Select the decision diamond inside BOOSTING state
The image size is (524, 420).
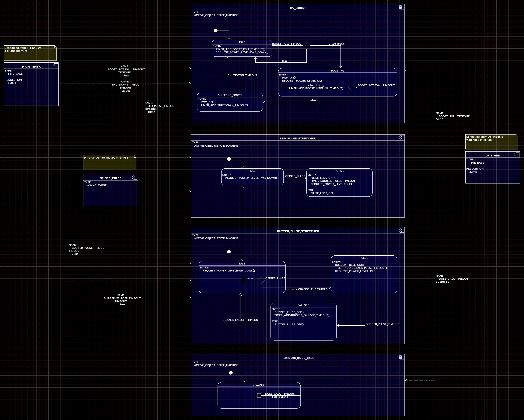pos(352,87)
